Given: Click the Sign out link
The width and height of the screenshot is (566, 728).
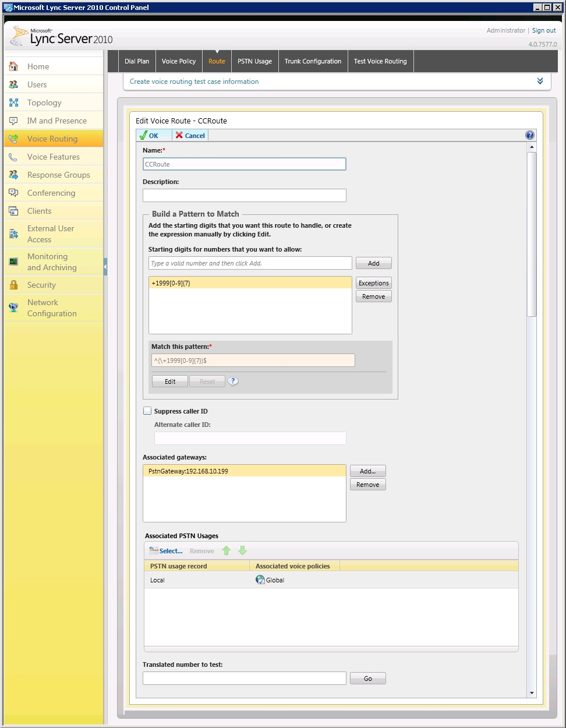Looking at the screenshot, I should 544,30.
